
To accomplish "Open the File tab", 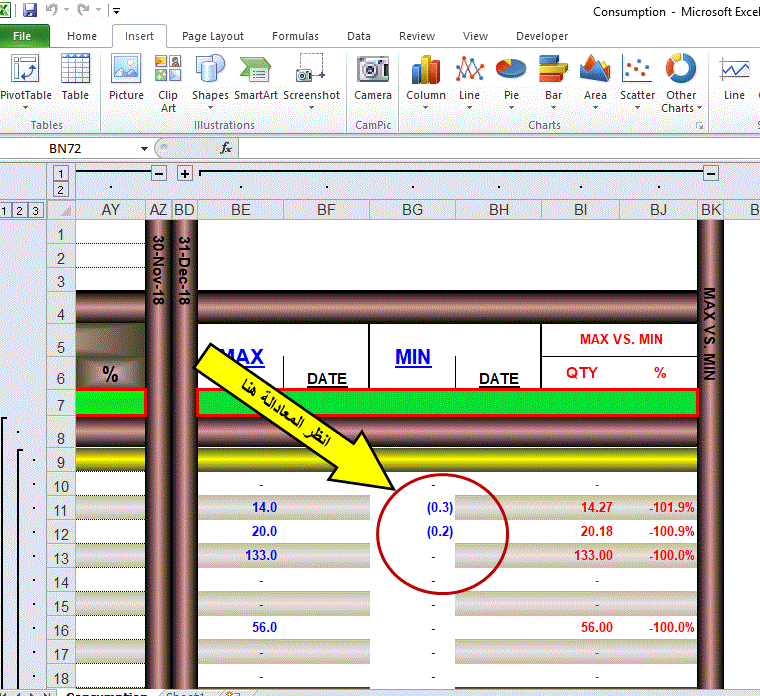I will point(22,36).
